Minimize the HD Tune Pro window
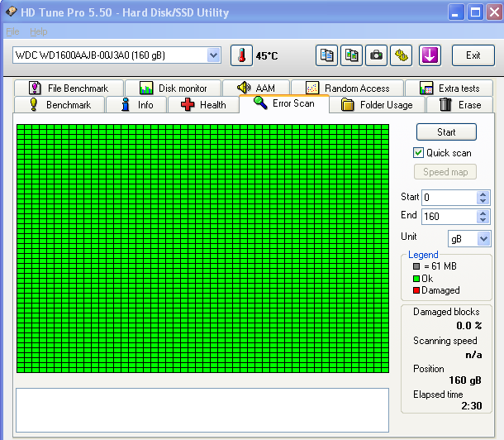 tap(456, 12)
